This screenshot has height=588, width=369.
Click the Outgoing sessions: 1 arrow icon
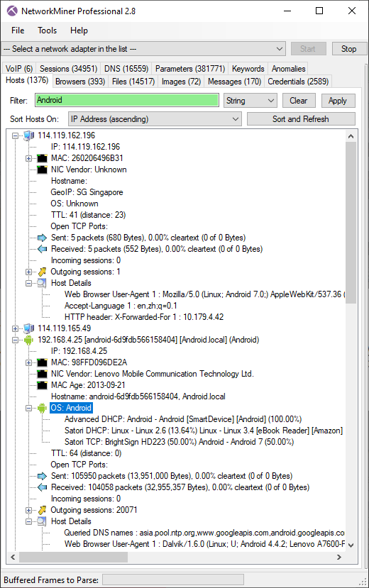(43, 272)
